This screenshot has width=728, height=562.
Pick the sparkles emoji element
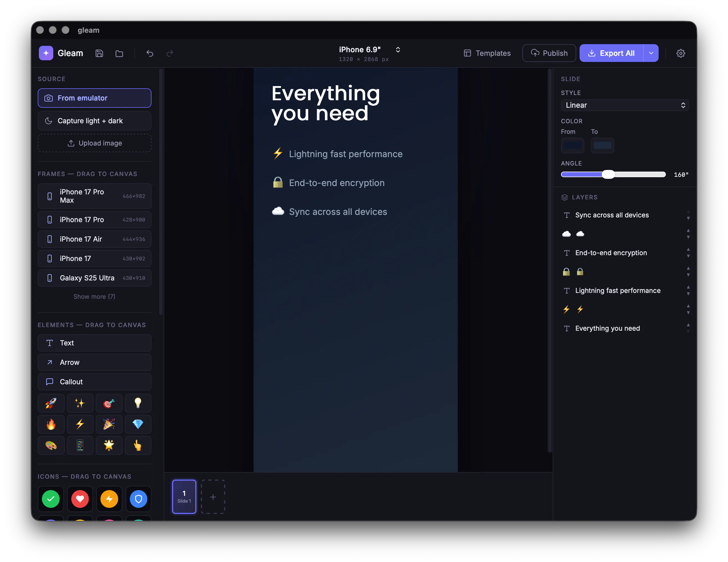pos(80,403)
